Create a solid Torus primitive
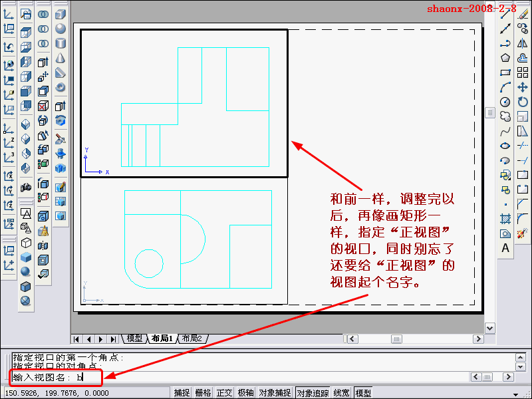Viewport: 532px width, 399px height. coord(61,87)
